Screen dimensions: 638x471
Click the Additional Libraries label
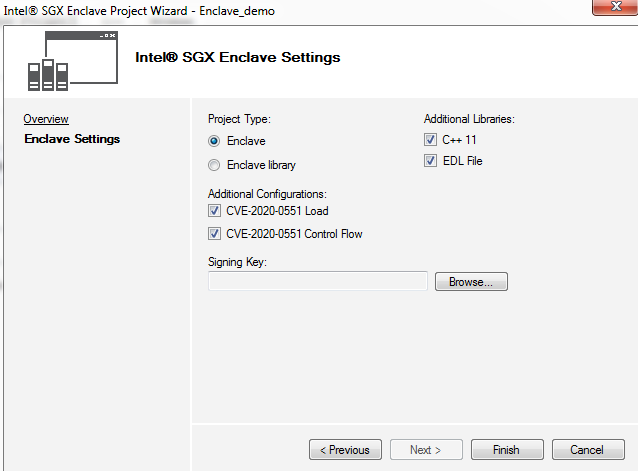[x=469, y=118]
